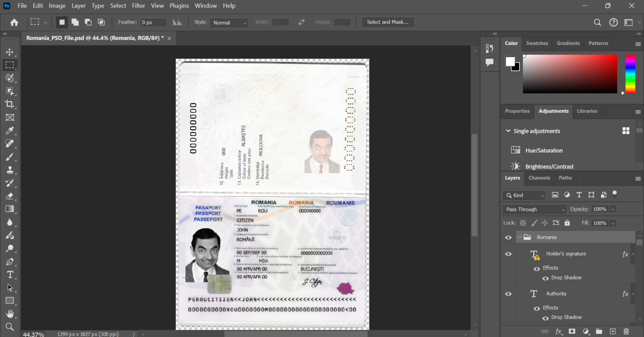Click the rainbow hue slider

click(630, 74)
